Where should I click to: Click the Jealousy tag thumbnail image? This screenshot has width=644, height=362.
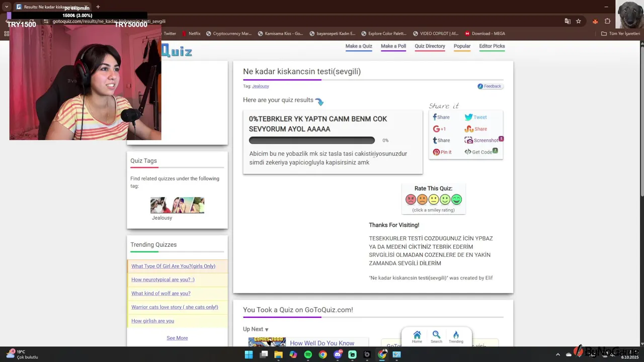177,205
